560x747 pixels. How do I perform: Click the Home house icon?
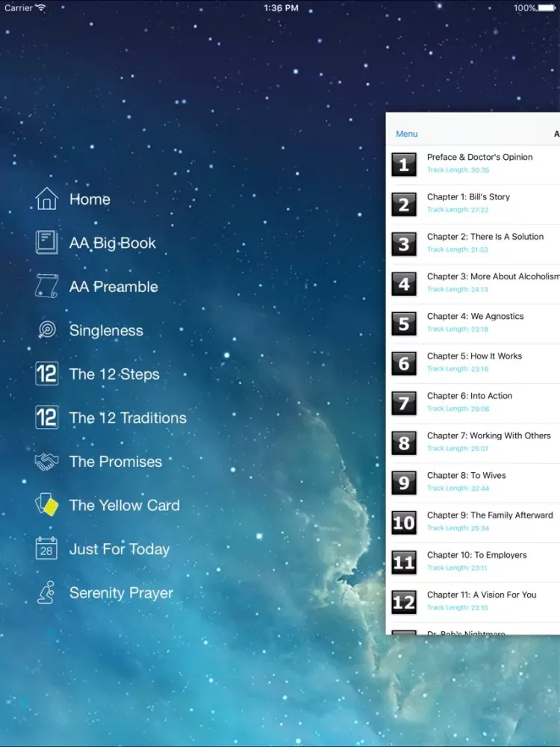pos(46,199)
